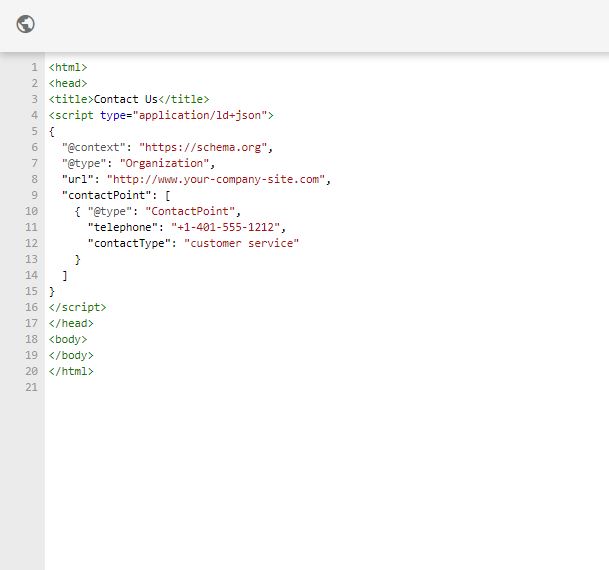Click the "@context" key on line 6
609x570 pixels.
pos(94,148)
